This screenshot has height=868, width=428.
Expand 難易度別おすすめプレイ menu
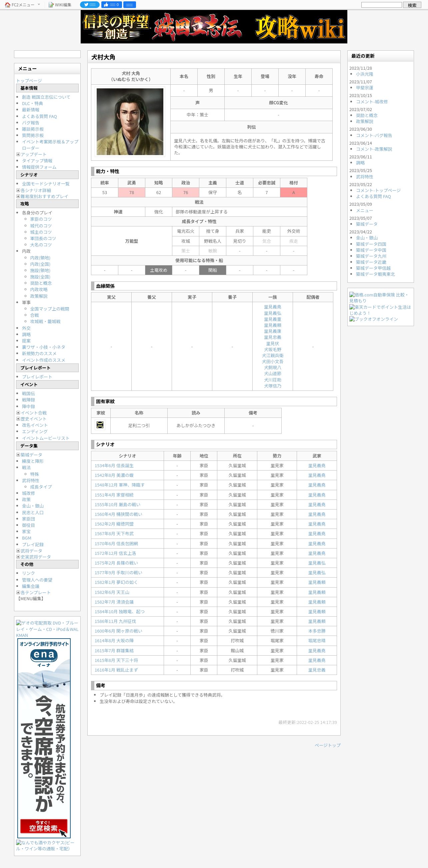pyautogui.click(x=18, y=196)
